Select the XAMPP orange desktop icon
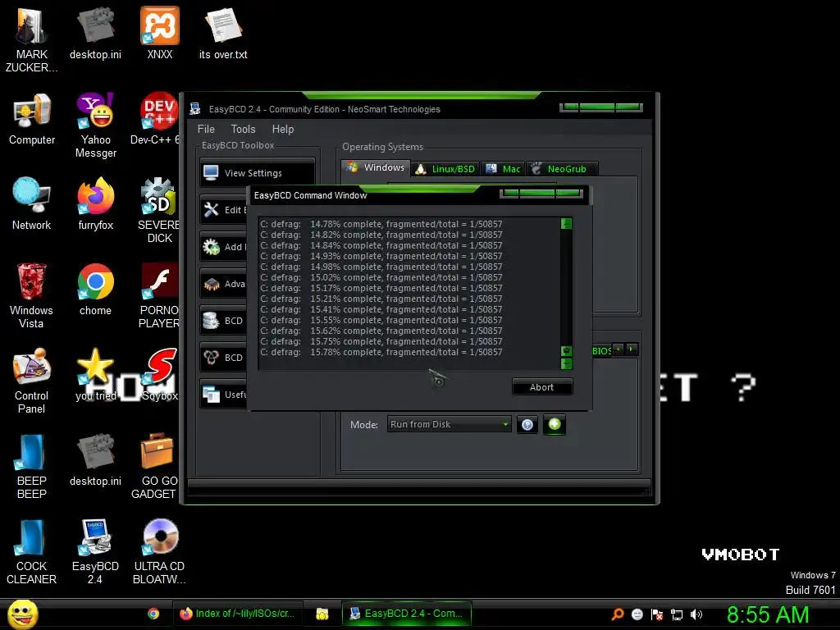840x630 pixels. point(160,34)
